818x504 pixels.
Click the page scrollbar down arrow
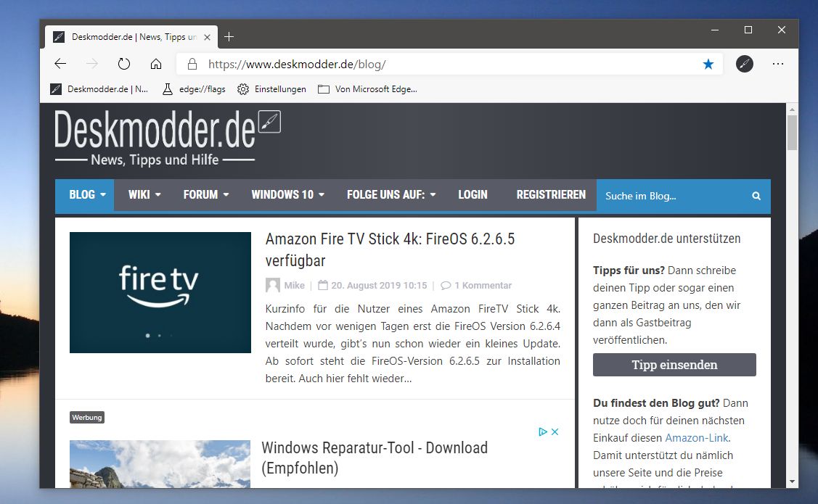pyautogui.click(x=792, y=482)
